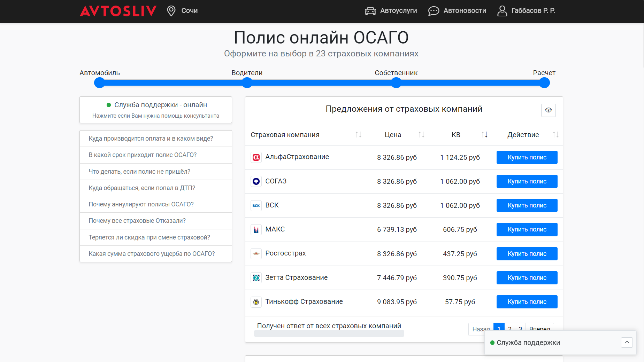This screenshot has width=644, height=362.
Task: Buy policy from Зетта Страхование
Action: pos(527,278)
